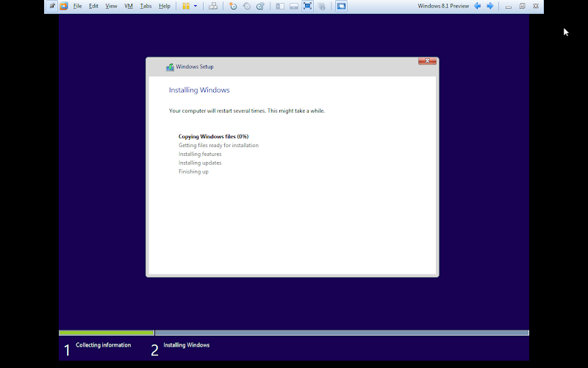Open the Tabs menu
Viewport: 588px width, 368px height.
pos(146,6)
